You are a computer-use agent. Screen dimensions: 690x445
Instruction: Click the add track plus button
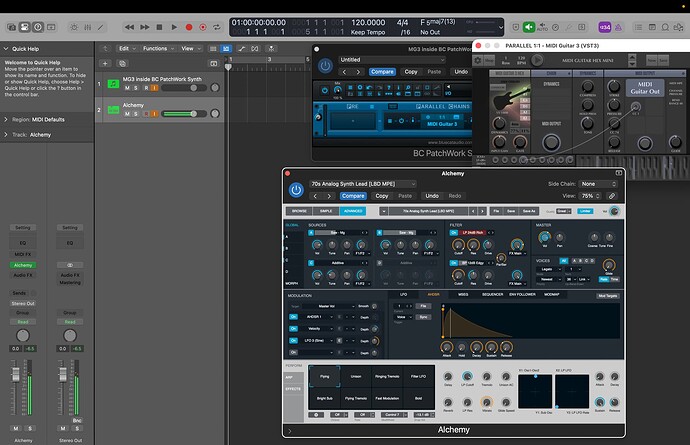(105, 63)
